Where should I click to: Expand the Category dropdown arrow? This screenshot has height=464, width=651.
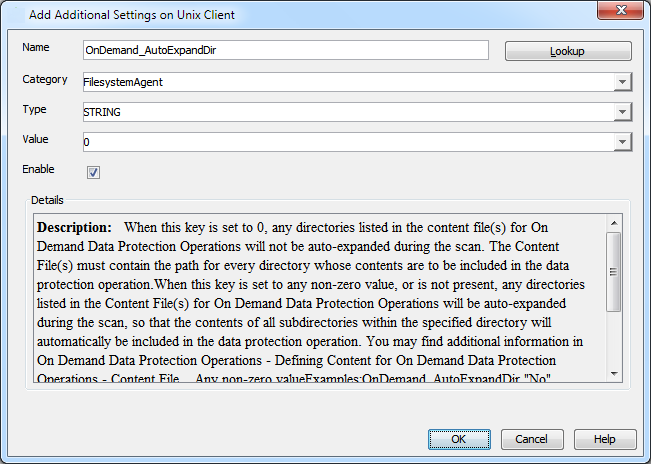click(x=622, y=82)
